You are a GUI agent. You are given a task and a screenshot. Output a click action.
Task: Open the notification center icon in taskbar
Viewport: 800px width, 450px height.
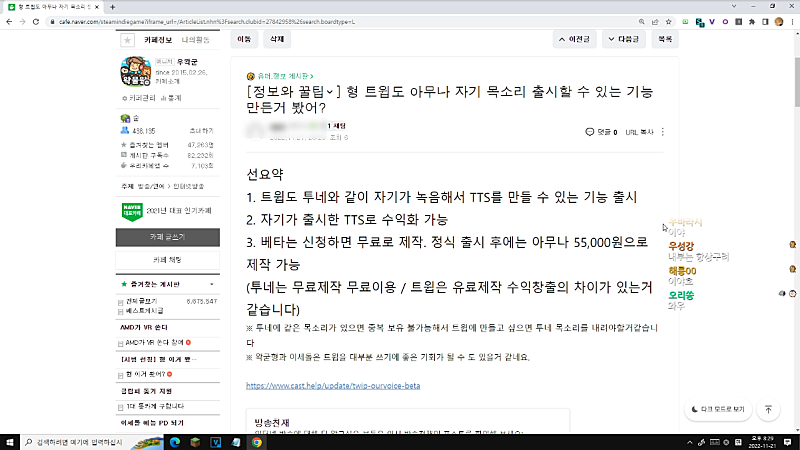pos(788,442)
